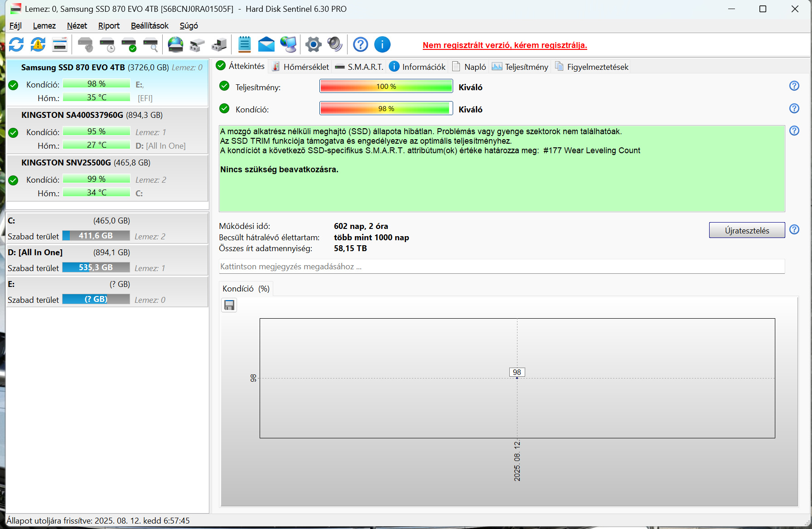812x529 pixels.
Task: Select the D: [All In One] partition
Action: click(x=107, y=260)
